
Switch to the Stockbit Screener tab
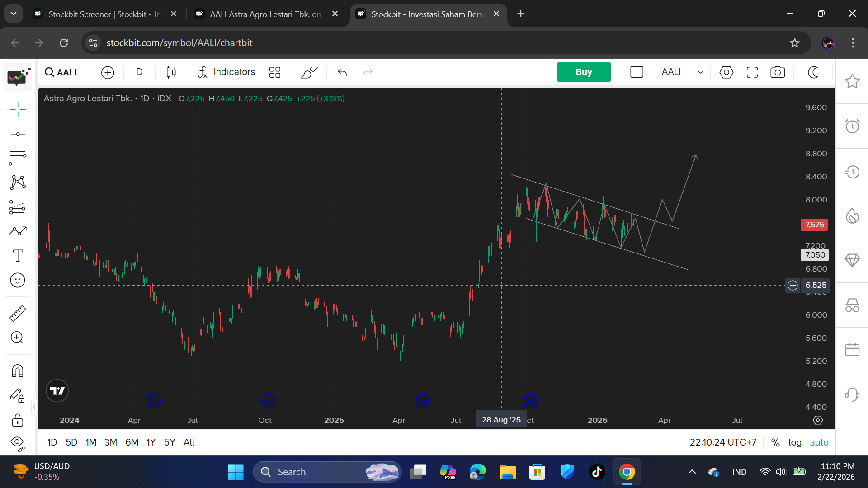pos(104,14)
